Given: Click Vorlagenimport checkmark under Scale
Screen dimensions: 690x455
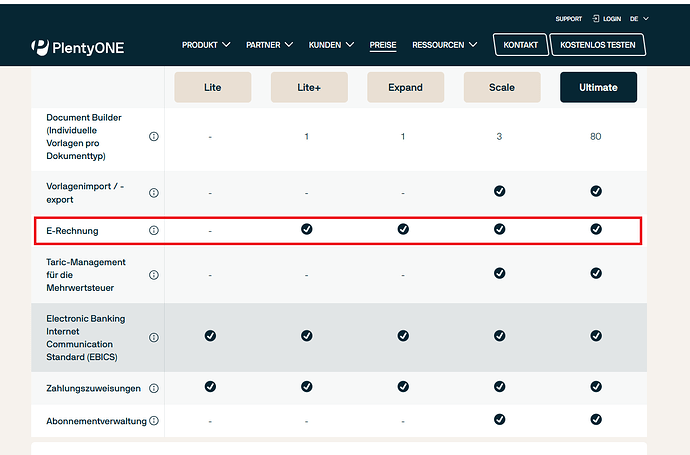Looking at the screenshot, I should tap(499, 191).
